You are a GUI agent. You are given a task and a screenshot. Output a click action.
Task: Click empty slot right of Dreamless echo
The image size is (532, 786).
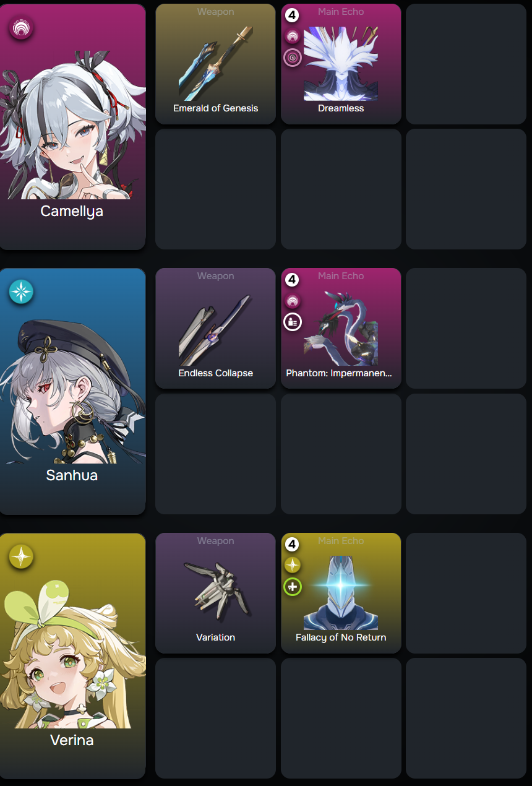(x=466, y=64)
